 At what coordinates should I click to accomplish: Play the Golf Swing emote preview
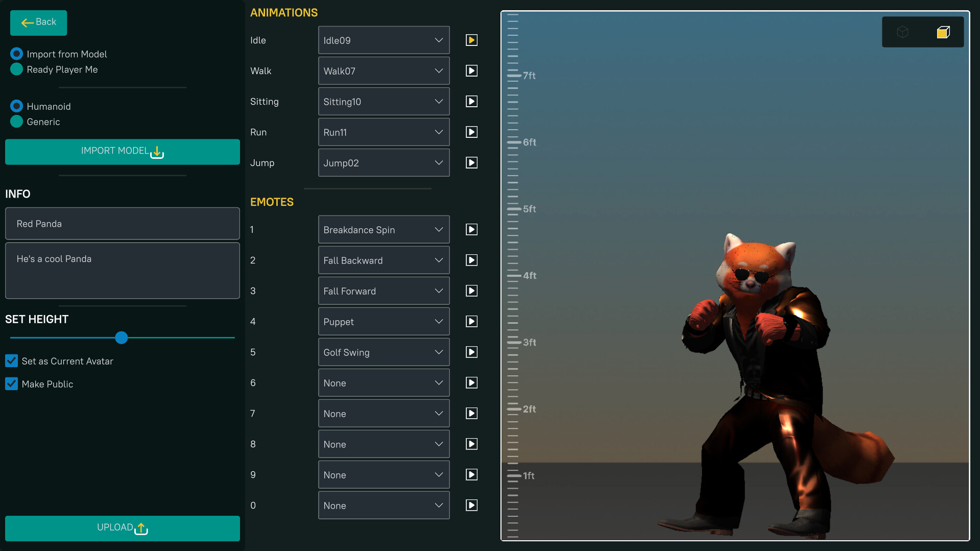pyautogui.click(x=471, y=352)
